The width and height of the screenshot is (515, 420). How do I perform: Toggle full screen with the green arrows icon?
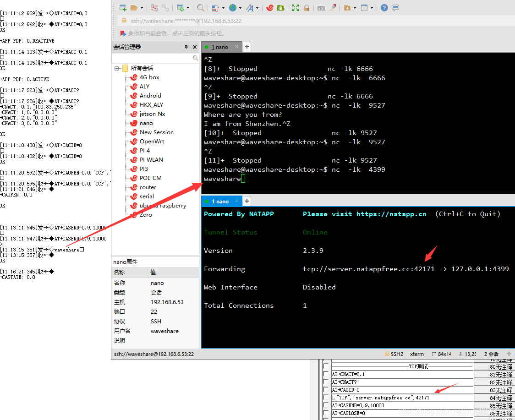[x=296, y=8]
